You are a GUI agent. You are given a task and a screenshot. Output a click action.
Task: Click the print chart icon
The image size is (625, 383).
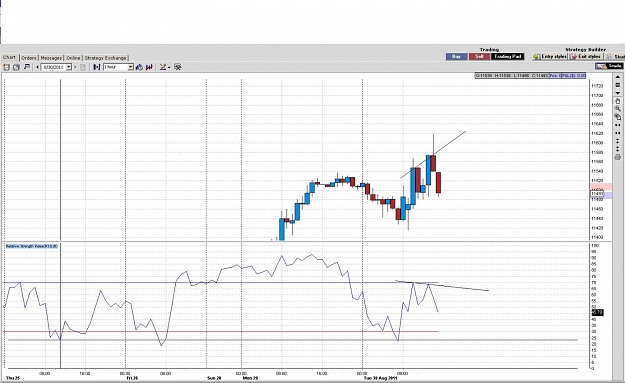tap(618, 157)
